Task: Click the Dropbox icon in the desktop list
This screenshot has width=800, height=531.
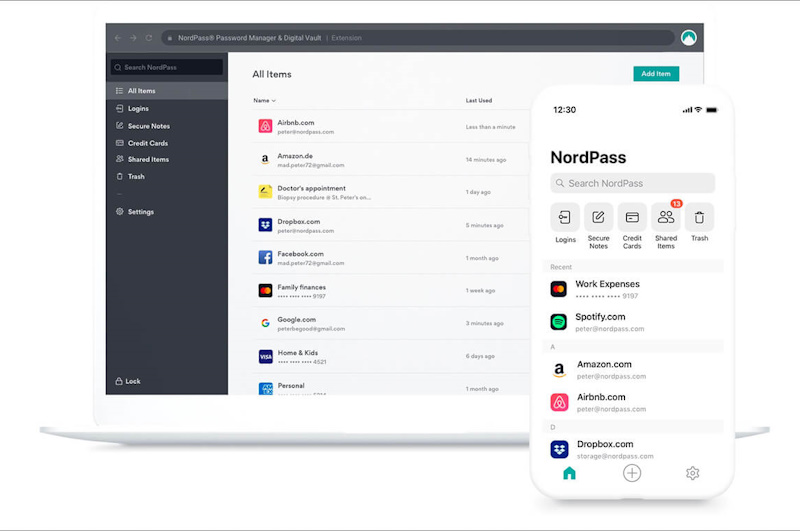Action: (x=265, y=224)
